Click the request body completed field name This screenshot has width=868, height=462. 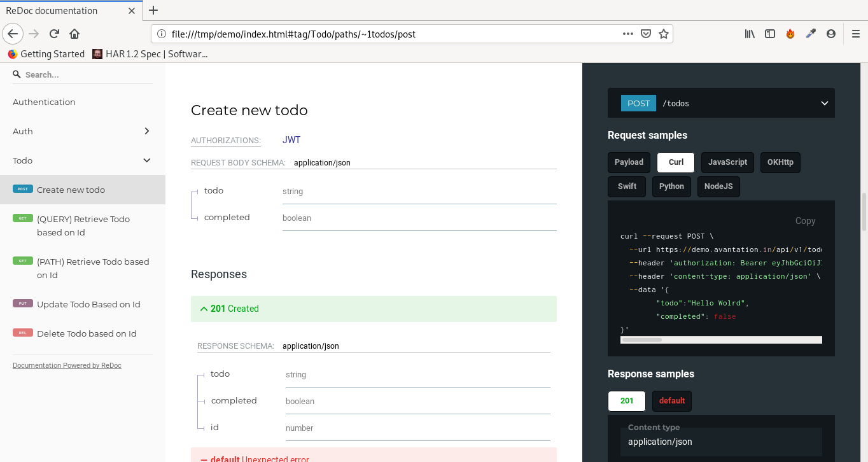click(x=227, y=218)
